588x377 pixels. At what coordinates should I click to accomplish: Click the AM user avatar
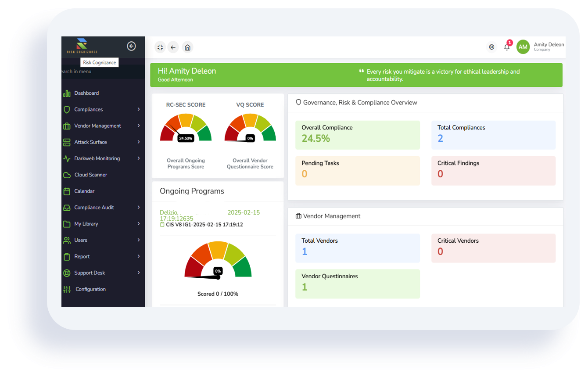coord(523,47)
